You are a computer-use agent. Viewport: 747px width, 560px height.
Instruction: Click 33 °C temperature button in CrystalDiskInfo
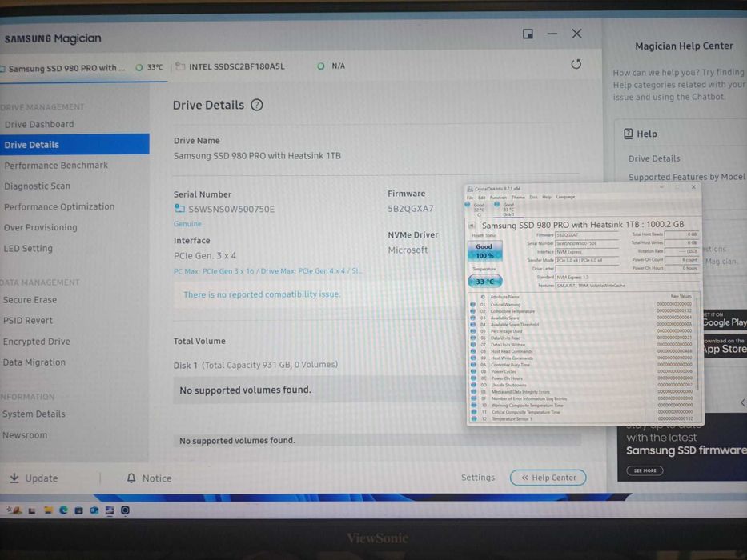click(485, 282)
